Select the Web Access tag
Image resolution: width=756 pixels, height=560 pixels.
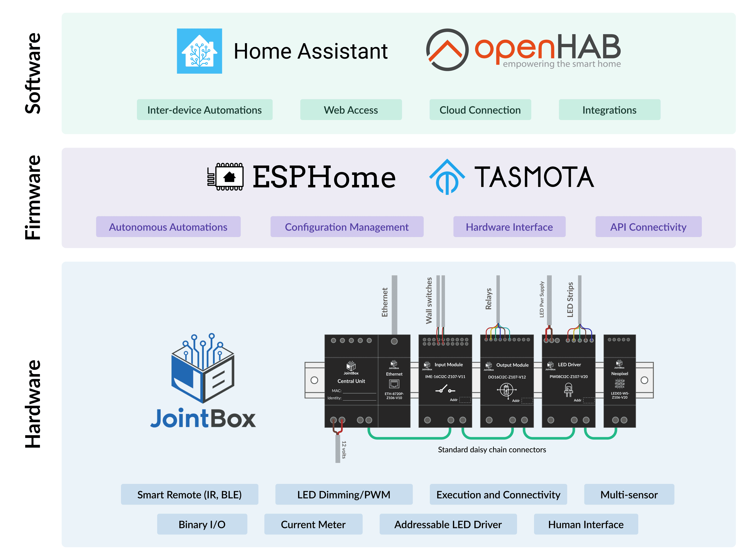(351, 110)
